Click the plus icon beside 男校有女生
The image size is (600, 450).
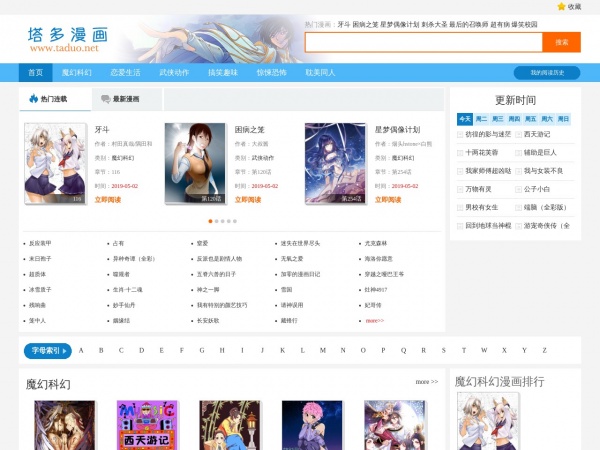(x=460, y=208)
